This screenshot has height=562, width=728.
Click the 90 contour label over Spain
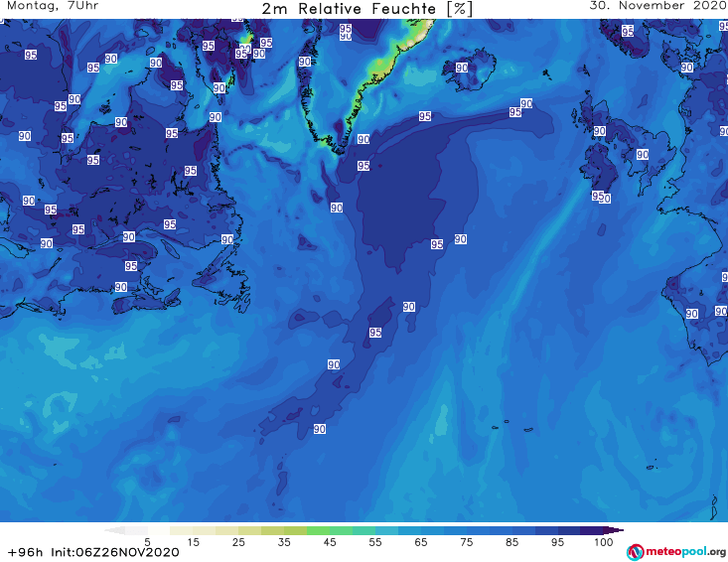[692, 314]
